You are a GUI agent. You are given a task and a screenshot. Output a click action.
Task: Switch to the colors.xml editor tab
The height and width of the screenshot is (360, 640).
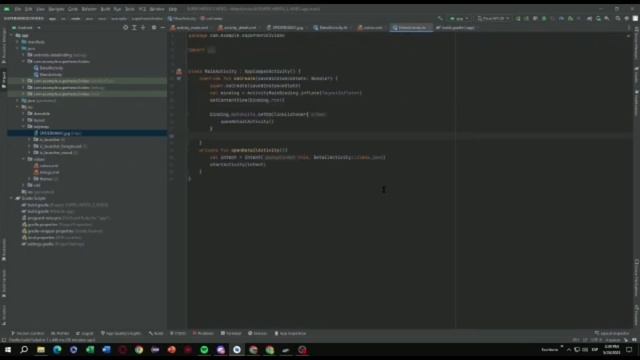click(371, 28)
